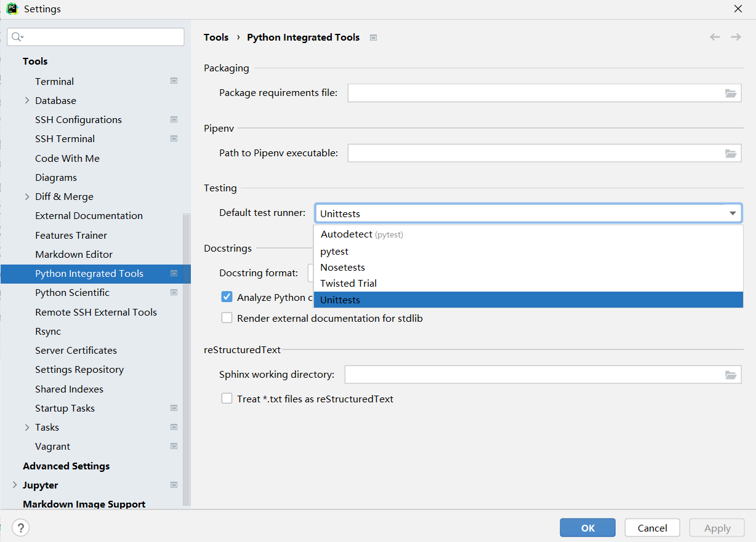
Task: Click folder icon for Sphinx working directory
Action: pyautogui.click(x=731, y=375)
